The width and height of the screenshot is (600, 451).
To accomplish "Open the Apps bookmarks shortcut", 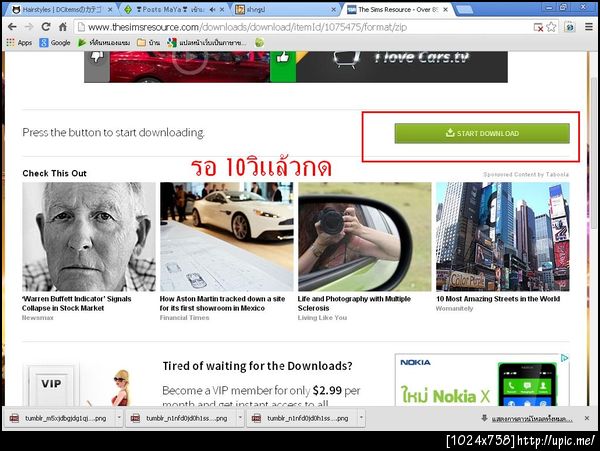I will (x=19, y=42).
